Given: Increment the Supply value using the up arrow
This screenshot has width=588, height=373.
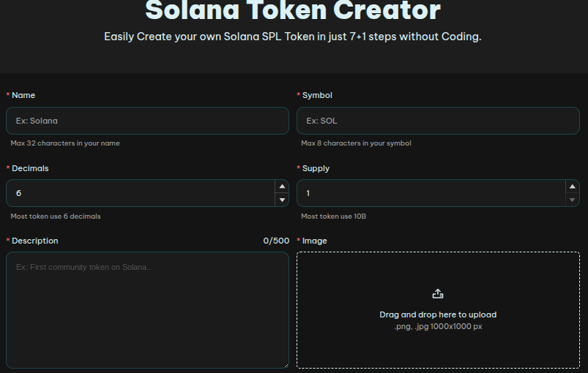Looking at the screenshot, I should coord(573,186).
